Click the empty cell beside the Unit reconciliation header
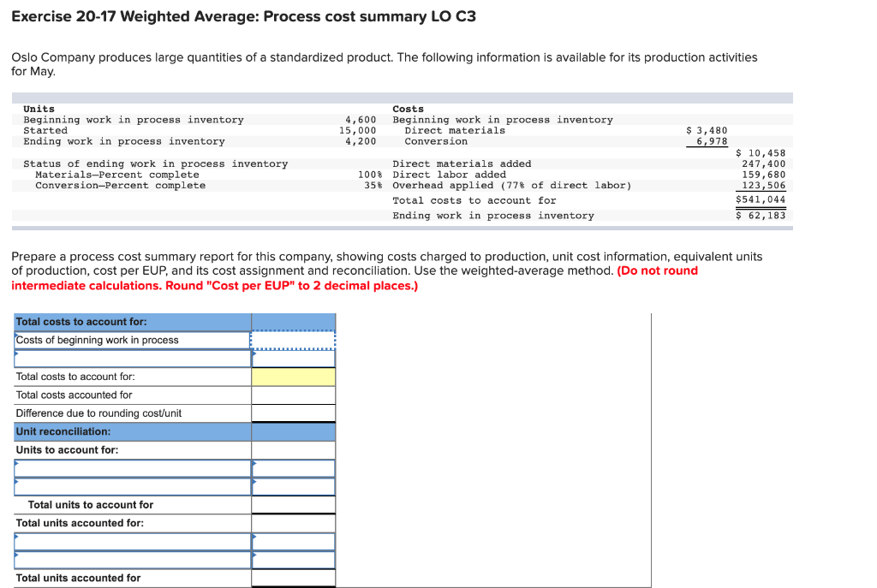Screen dimensions: 877x588 pos(292,431)
